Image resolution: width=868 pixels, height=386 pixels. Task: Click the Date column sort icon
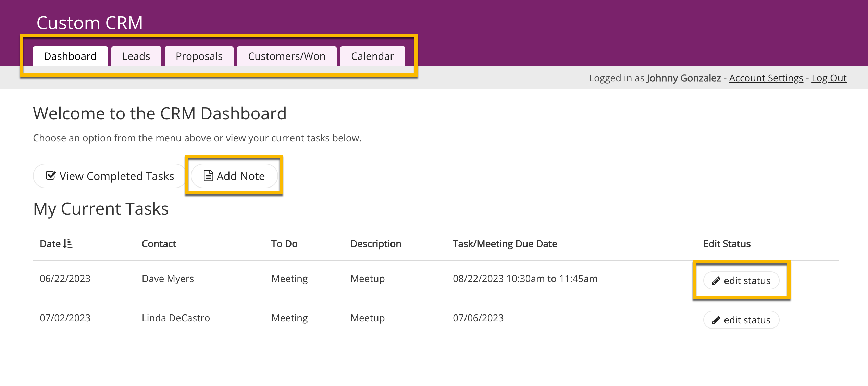tap(68, 244)
